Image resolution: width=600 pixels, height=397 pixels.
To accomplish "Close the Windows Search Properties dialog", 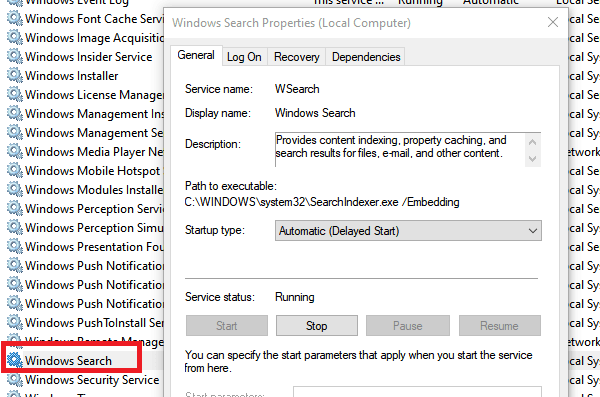I will point(553,22).
